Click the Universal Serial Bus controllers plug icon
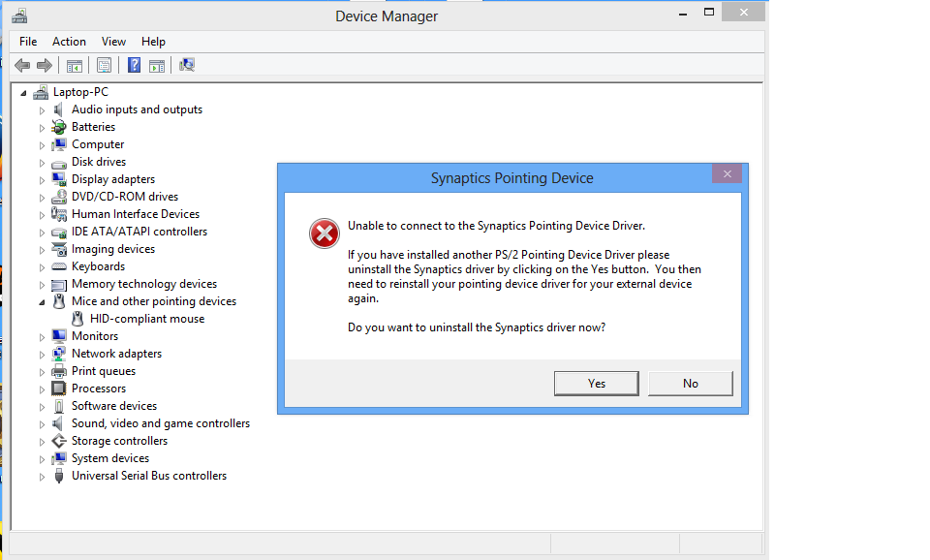Screen dimensions: 930x560 (x=59, y=476)
